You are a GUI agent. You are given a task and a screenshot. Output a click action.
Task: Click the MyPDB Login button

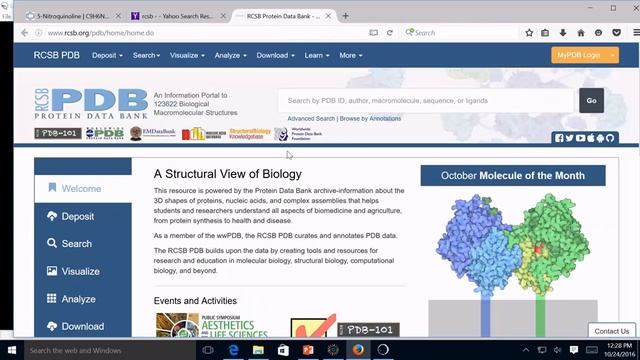[x=579, y=55]
